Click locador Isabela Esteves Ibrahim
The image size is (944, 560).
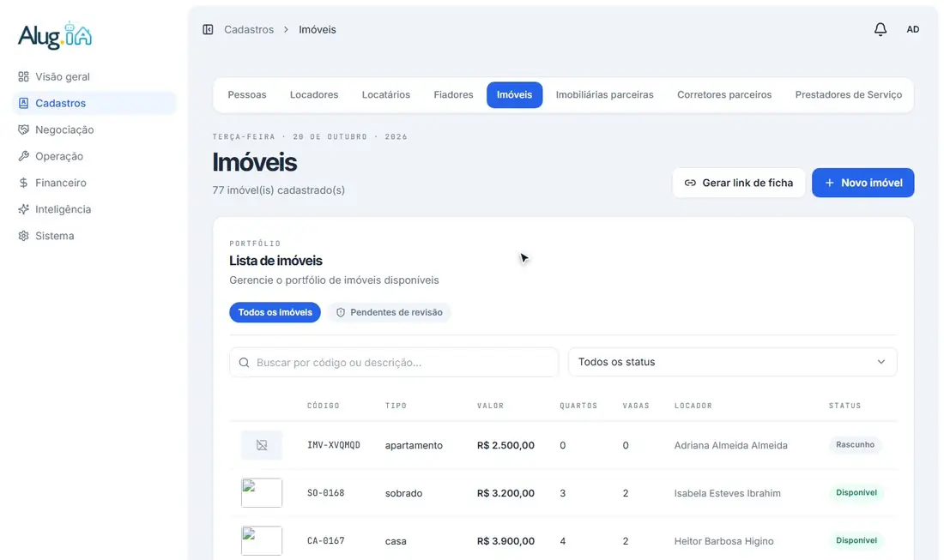click(x=727, y=493)
